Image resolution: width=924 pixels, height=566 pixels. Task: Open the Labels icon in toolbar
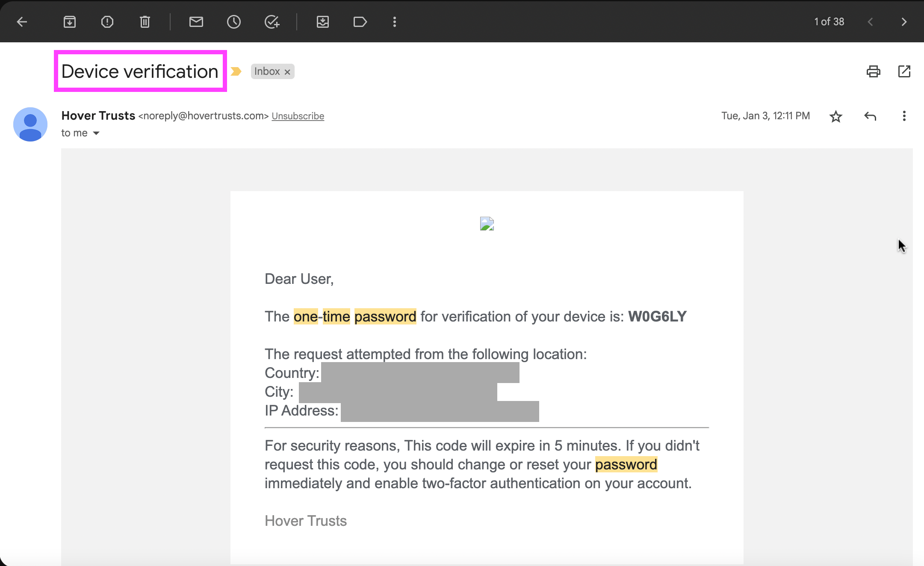pyautogui.click(x=360, y=22)
